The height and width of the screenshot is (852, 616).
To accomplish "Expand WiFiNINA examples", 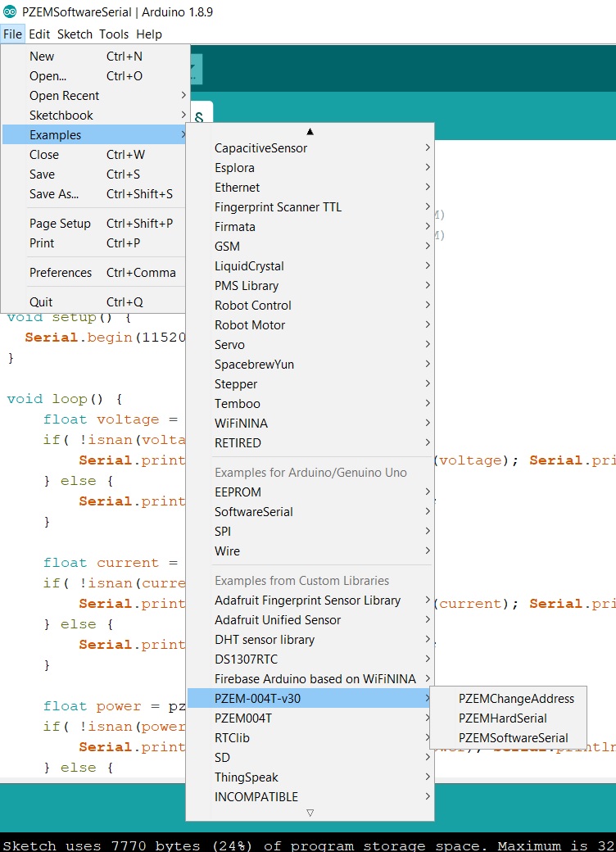I will (x=310, y=424).
